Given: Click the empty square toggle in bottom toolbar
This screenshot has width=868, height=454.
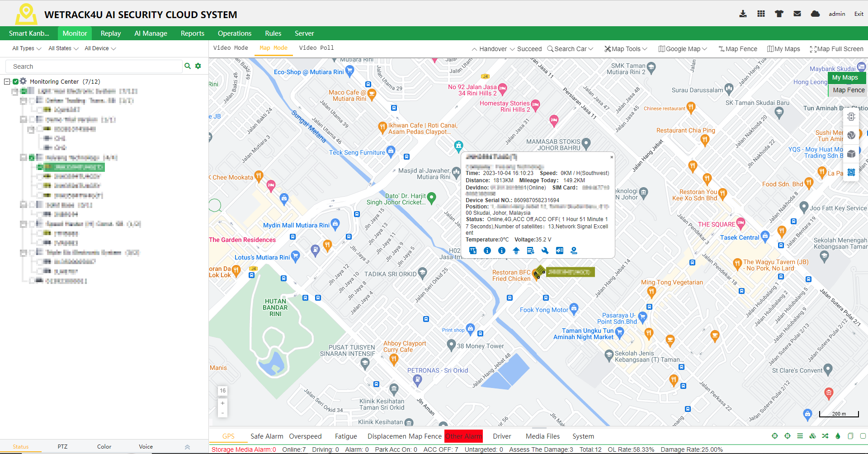Looking at the screenshot, I should [863, 436].
